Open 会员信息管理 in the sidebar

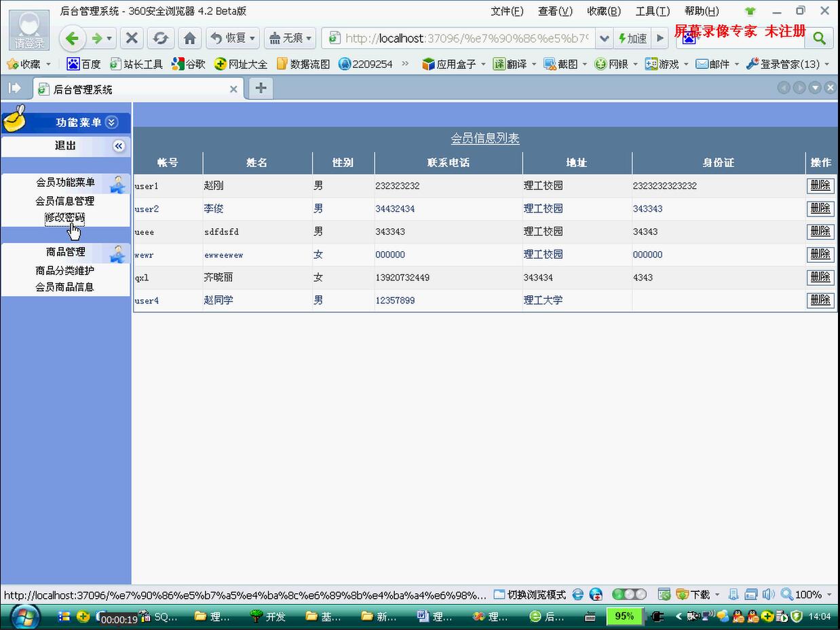(65, 201)
